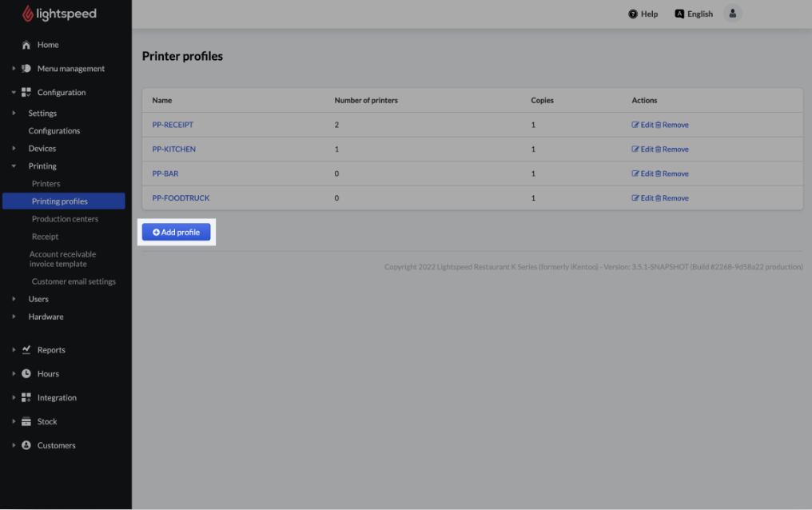812x510 pixels.
Task: Click the Stock icon in sidebar
Action: click(26, 422)
